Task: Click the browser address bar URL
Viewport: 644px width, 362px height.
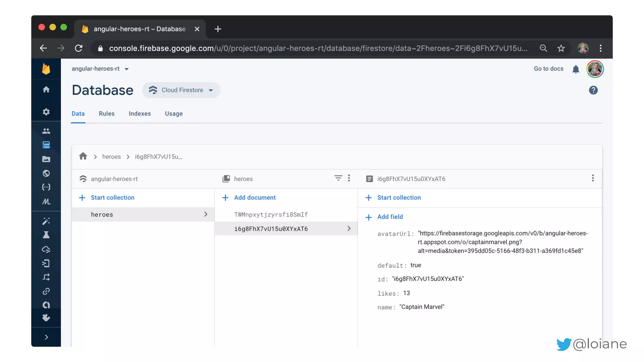Action: point(318,48)
